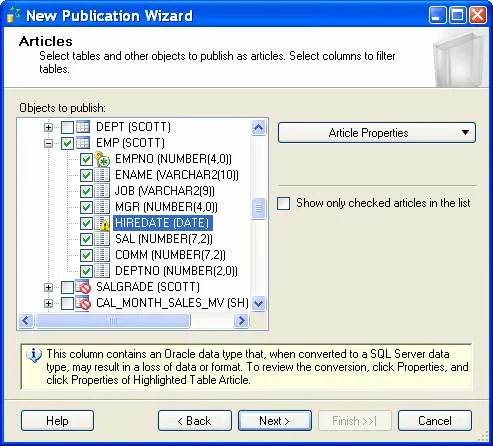Uncheck the MGR column checkbox
The image size is (493, 446).
[86, 207]
